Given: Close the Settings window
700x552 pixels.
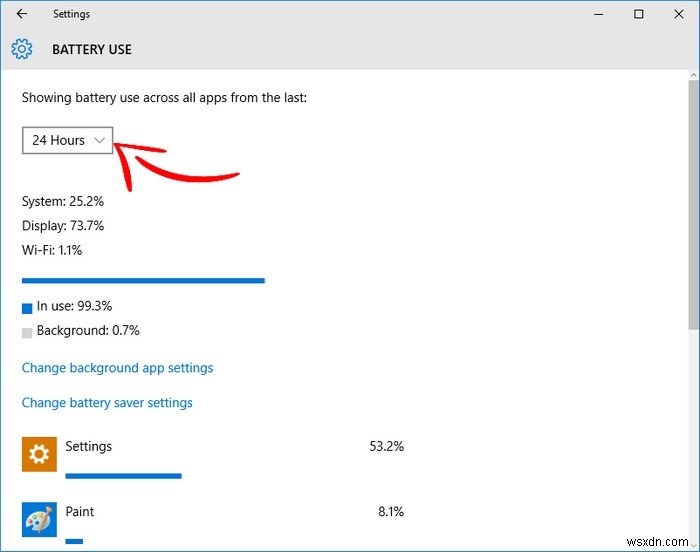Looking at the screenshot, I should (x=679, y=14).
